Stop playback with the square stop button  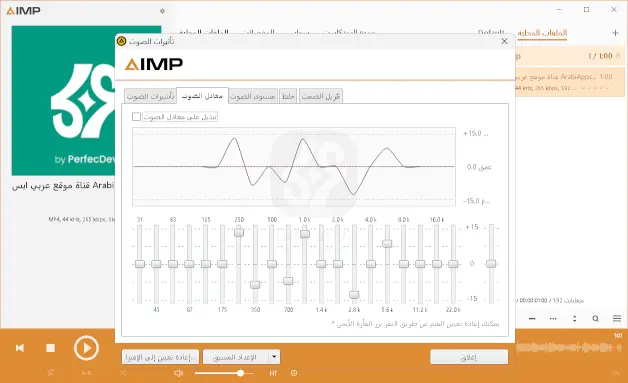coord(50,348)
